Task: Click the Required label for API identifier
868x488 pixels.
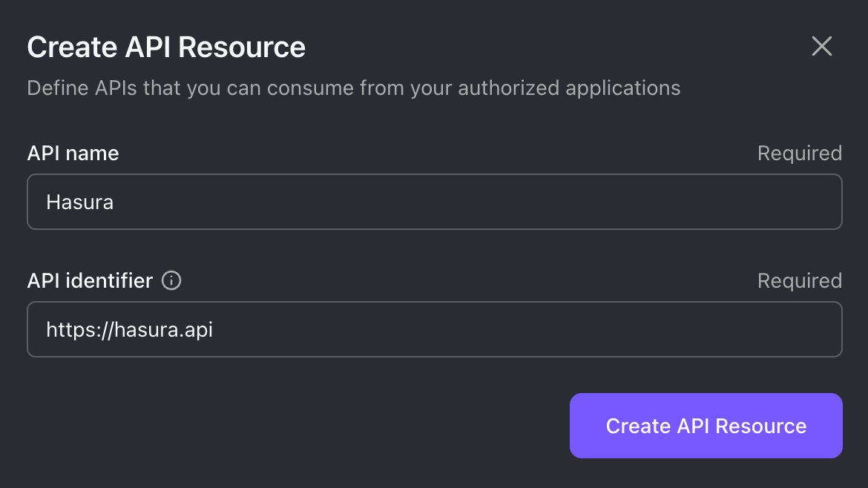Action: click(x=799, y=280)
